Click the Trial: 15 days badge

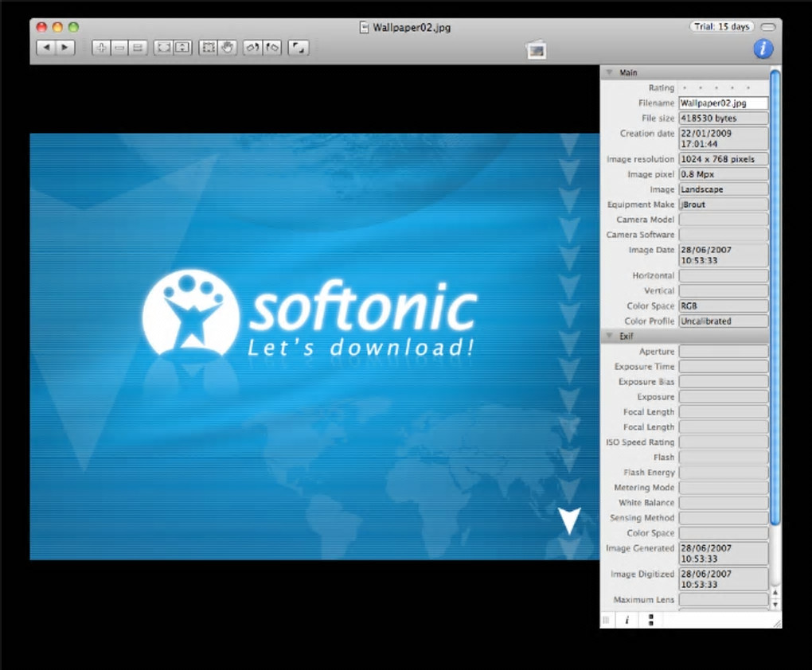722,26
